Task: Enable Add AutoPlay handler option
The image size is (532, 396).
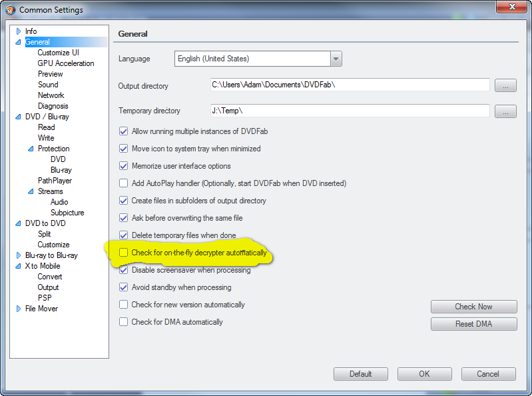Action: [123, 183]
